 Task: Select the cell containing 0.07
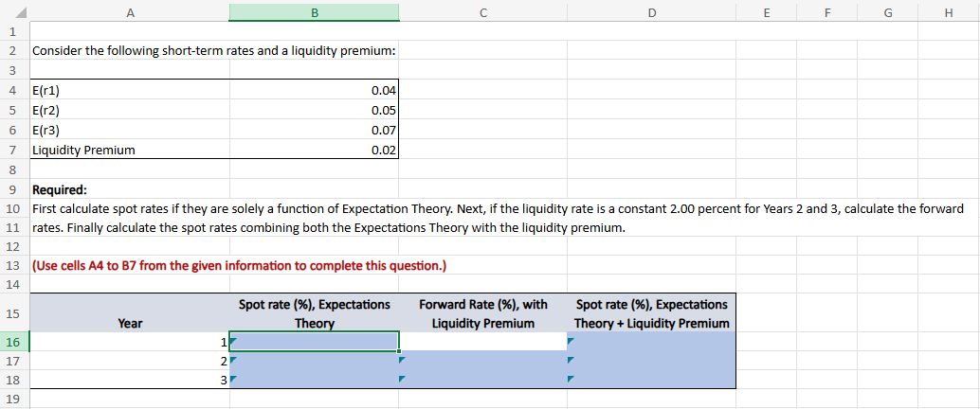[x=314, y=130]
